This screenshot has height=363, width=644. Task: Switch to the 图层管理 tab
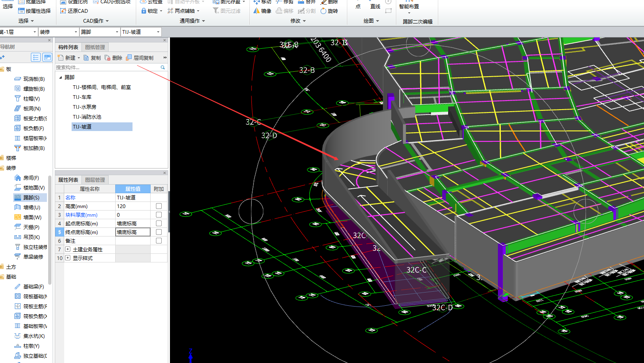[x=95, y=180]
